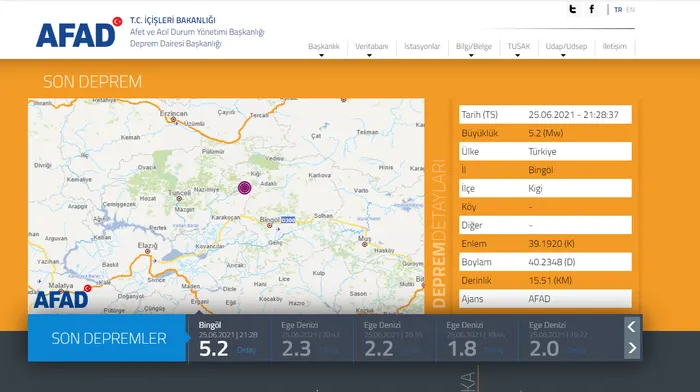Expand the Udap/Udsep menu arrow
This screenshot has height=392, width=700.
point(563,55)
